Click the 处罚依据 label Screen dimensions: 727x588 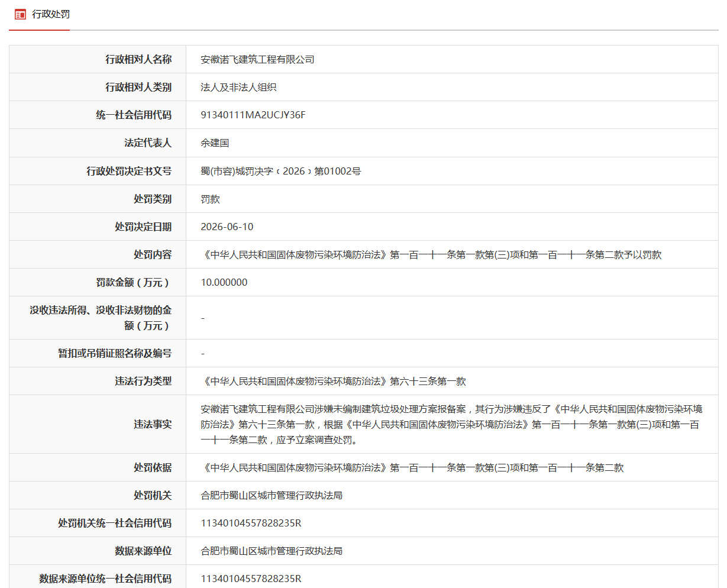(153, 467)
